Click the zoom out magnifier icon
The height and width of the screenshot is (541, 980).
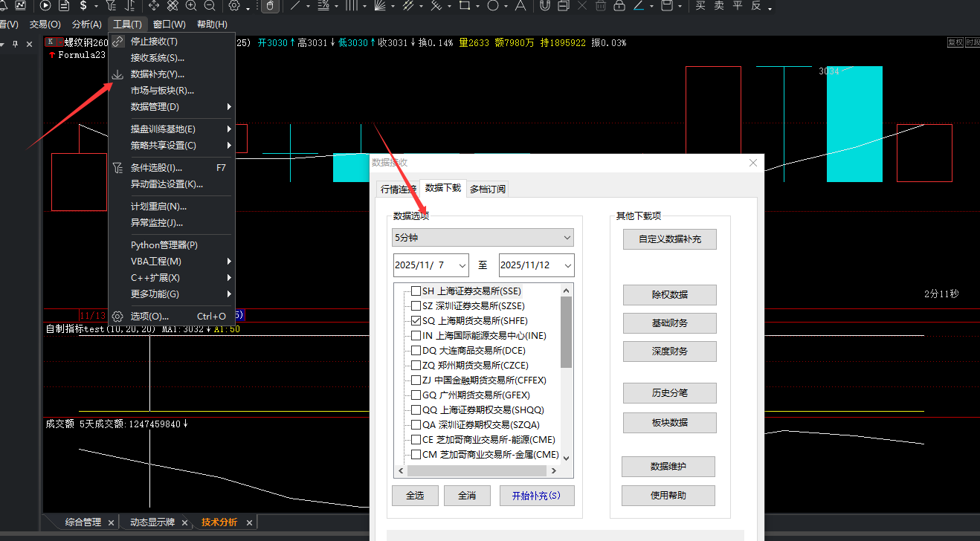click(210, 6)
